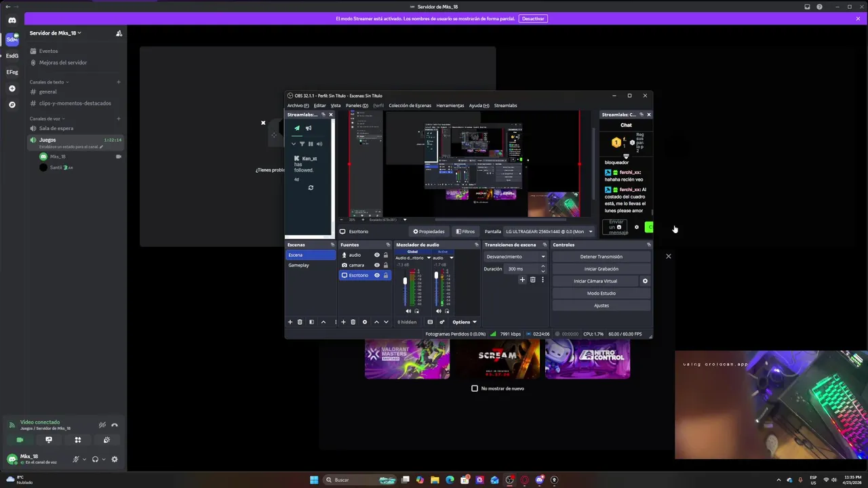Screen dimensions: 868x488
Task: Open Vista menu in OBS
Action: coord(336,106)
